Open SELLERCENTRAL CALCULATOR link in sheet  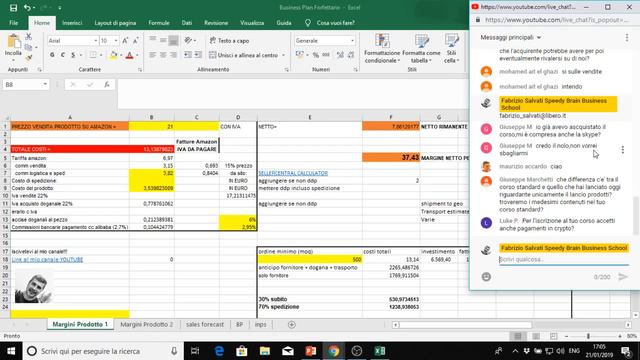293,173
